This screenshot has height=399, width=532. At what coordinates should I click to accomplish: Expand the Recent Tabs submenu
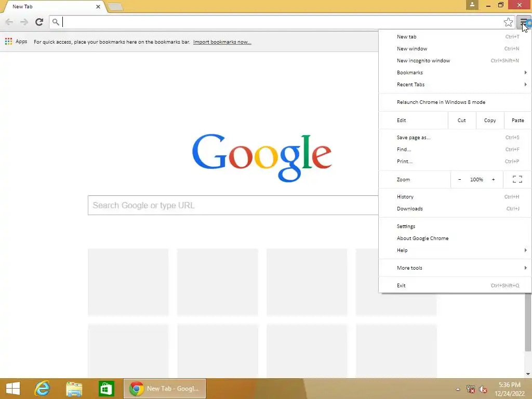coord(455,85)
